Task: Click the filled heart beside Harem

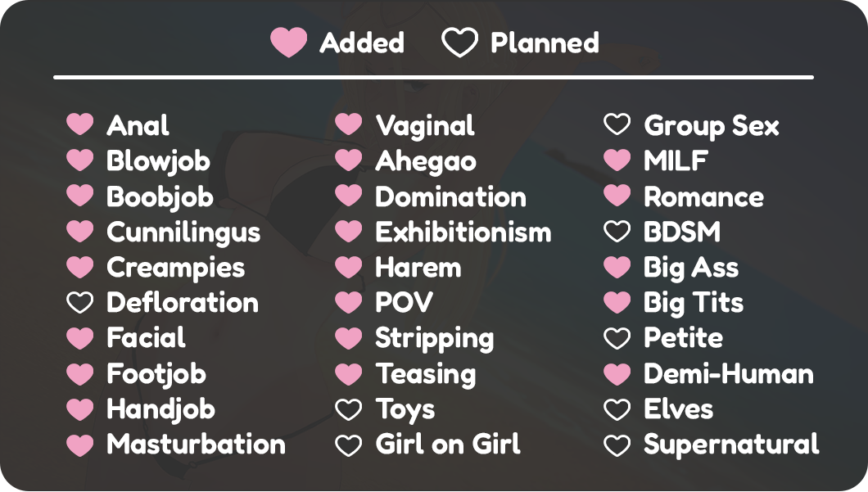Action: (x=348, y=267)
